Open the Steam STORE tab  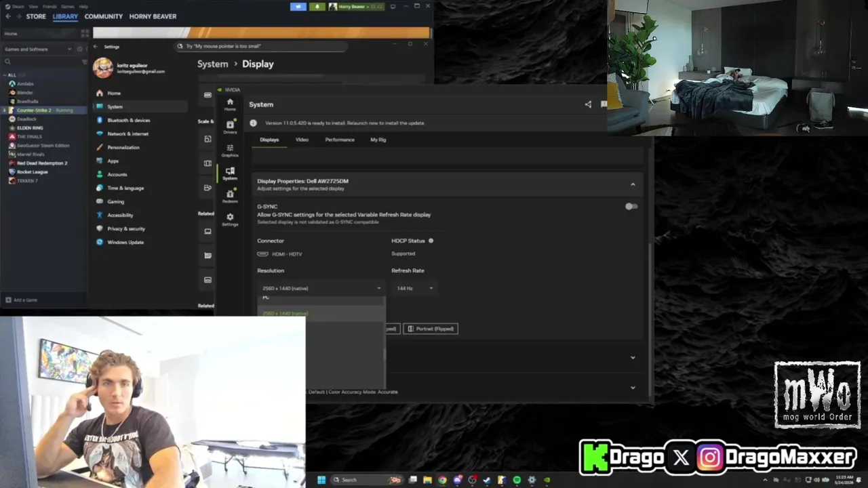pos(36,16)
